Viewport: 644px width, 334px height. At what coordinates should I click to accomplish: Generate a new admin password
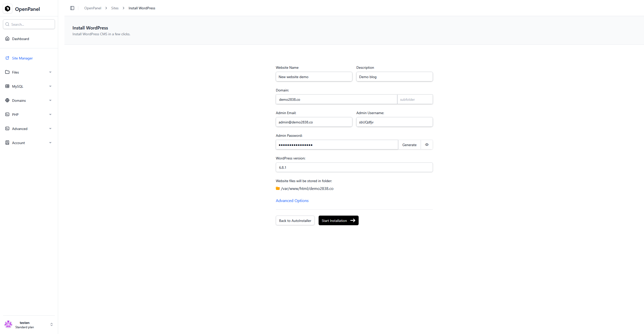[x=409, y=145]
